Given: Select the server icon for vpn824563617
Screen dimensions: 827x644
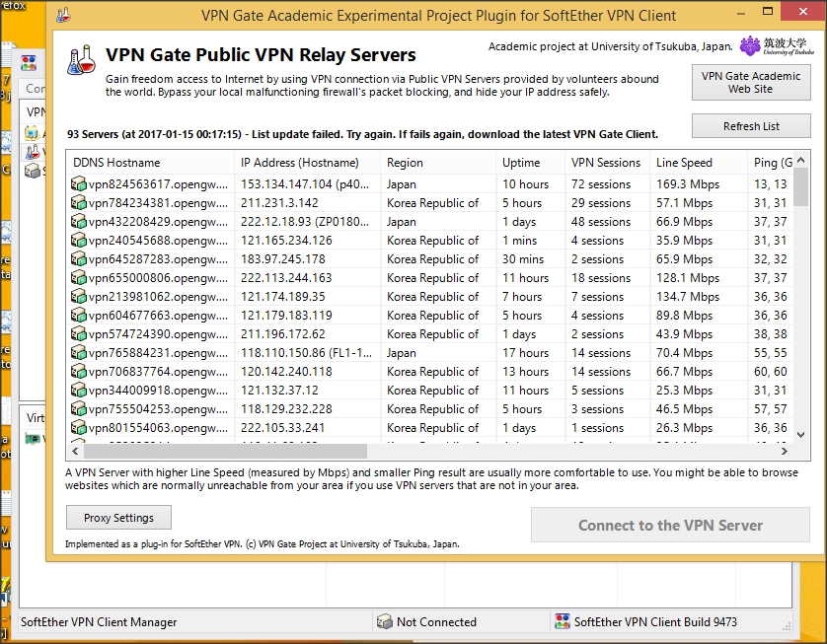Looking at the screenshot, I should point(79,184).
